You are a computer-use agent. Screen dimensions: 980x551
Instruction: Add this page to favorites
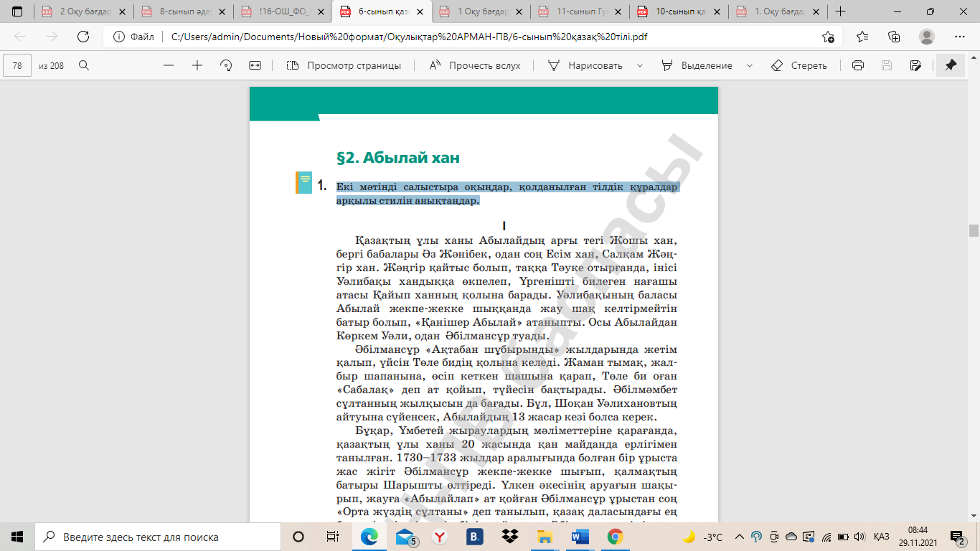click(829, 37)
